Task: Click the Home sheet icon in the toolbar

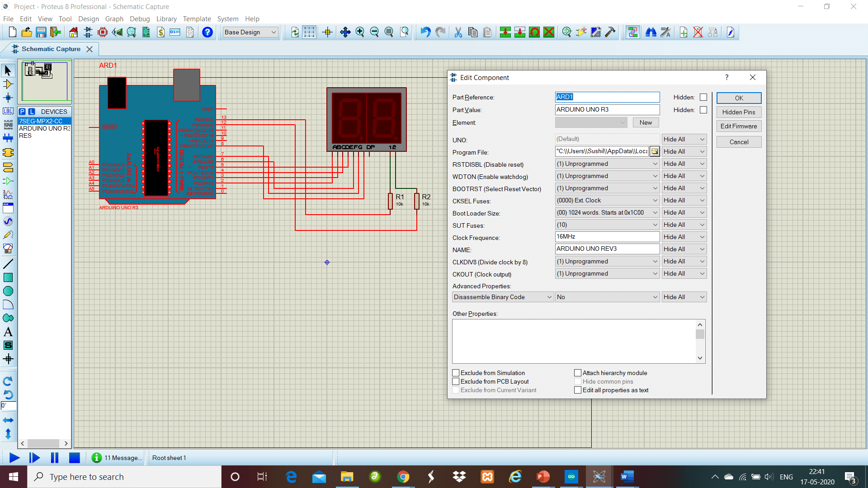Action: [73, 32]
